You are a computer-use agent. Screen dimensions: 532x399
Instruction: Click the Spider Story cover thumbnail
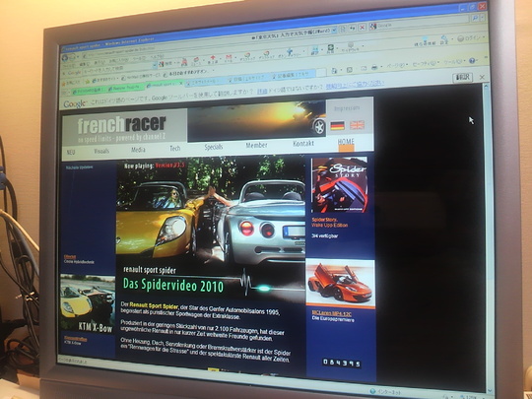click(340, 185)
